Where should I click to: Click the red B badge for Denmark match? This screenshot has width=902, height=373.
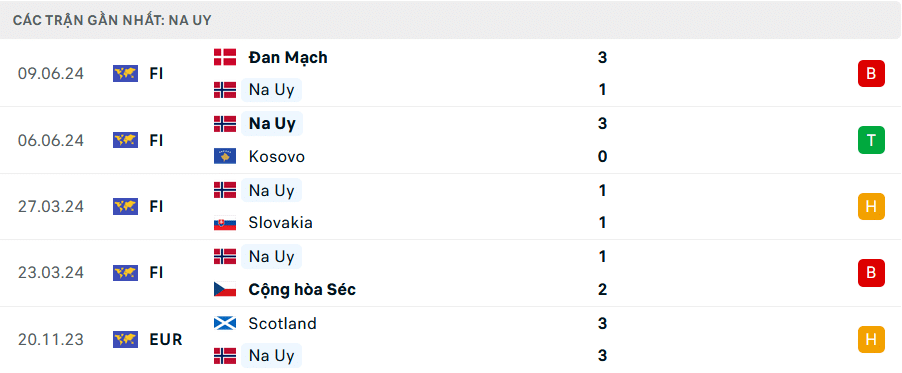point(872,74)
